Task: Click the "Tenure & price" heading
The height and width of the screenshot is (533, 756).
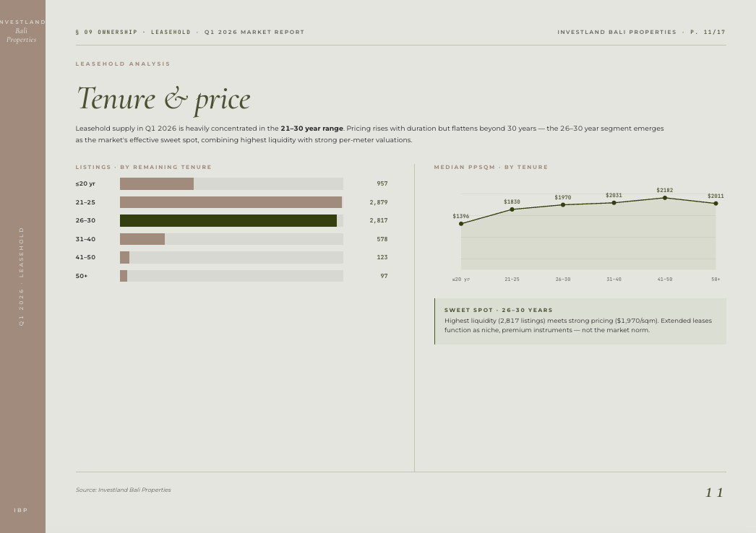Action: [163, 98]
